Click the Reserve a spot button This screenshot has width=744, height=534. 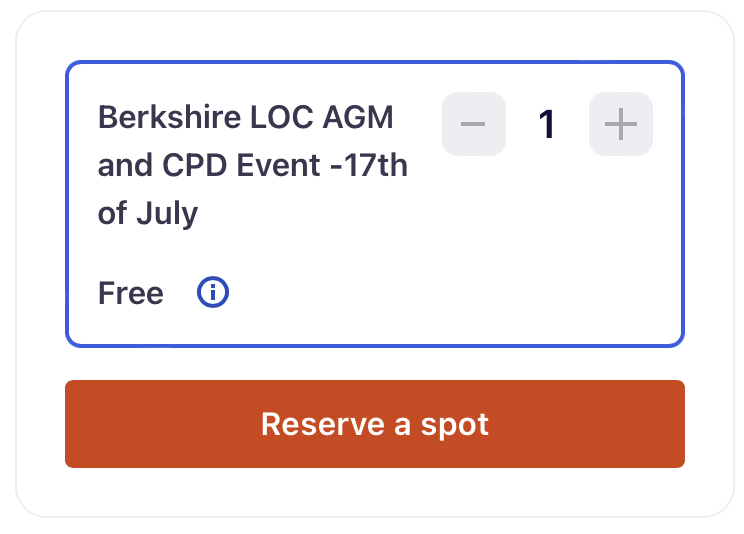[375, 424]
